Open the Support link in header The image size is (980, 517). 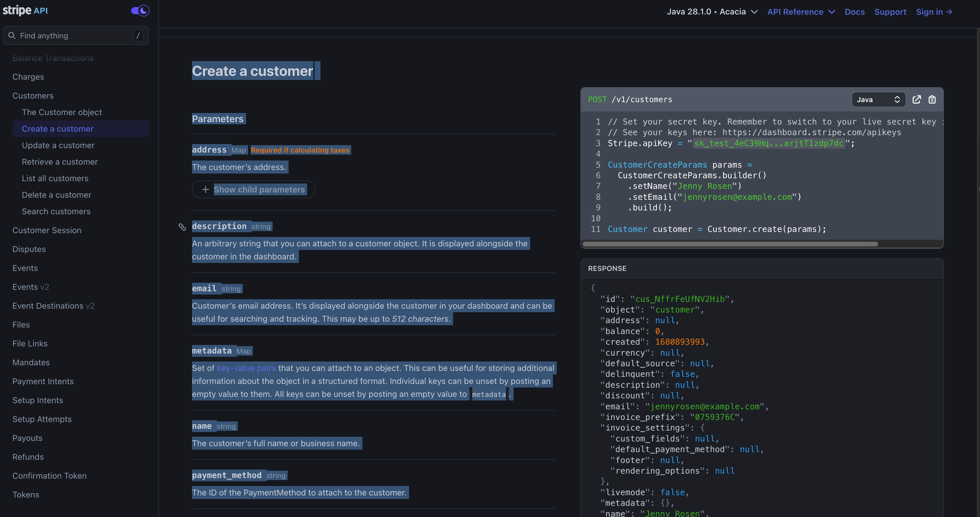890,12
